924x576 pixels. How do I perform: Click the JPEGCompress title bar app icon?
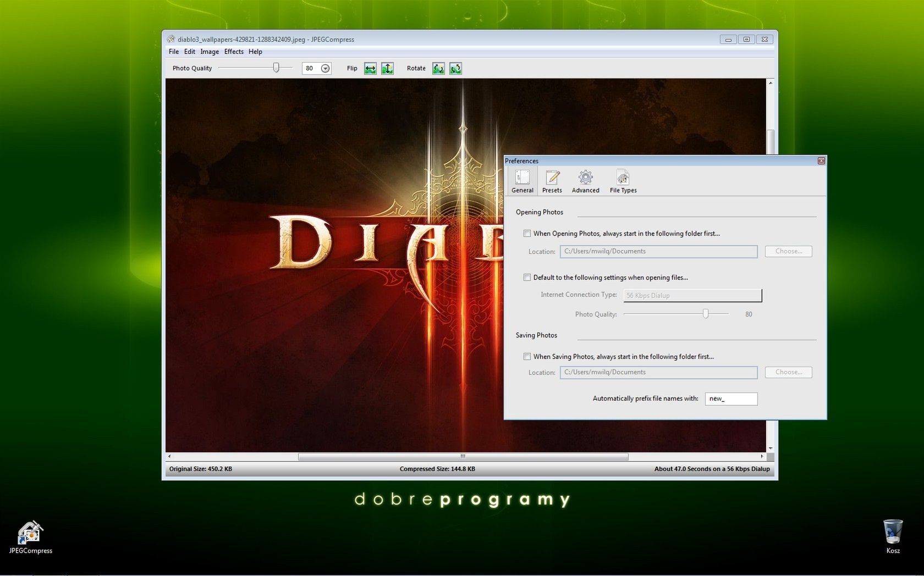171,39
